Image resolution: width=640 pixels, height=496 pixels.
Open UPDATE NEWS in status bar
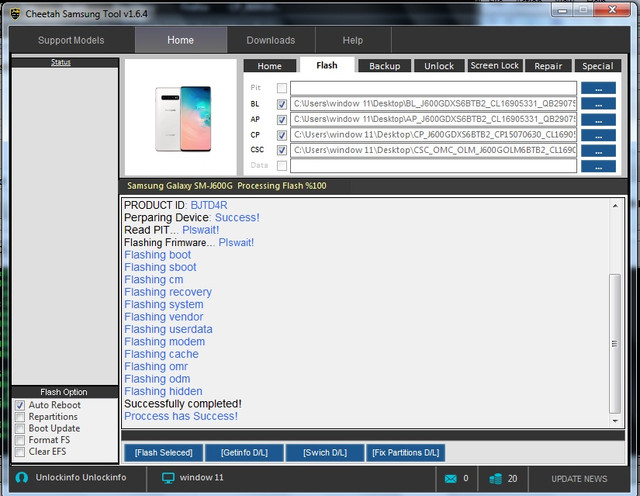[x=580, y=479]
